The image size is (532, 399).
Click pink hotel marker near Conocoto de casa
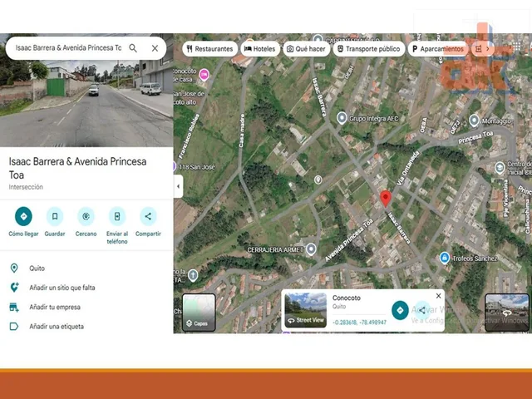pos(204,75)
